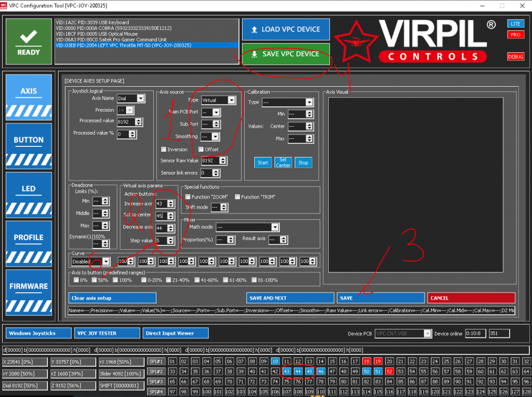532x397 pixels.
Task: Check the 0% axis to button range
Action: (x=76, y=280)
